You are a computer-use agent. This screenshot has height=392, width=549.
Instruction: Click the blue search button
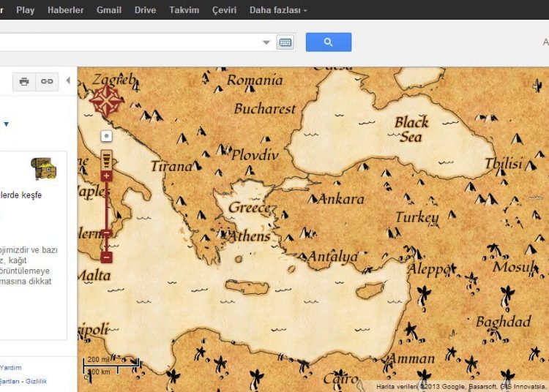[329, 42]
